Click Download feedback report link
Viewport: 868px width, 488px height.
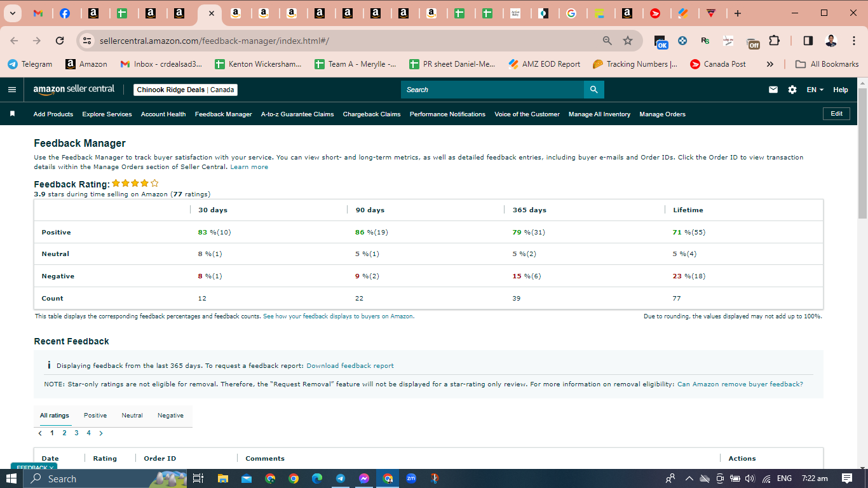[x=350, y=366]
